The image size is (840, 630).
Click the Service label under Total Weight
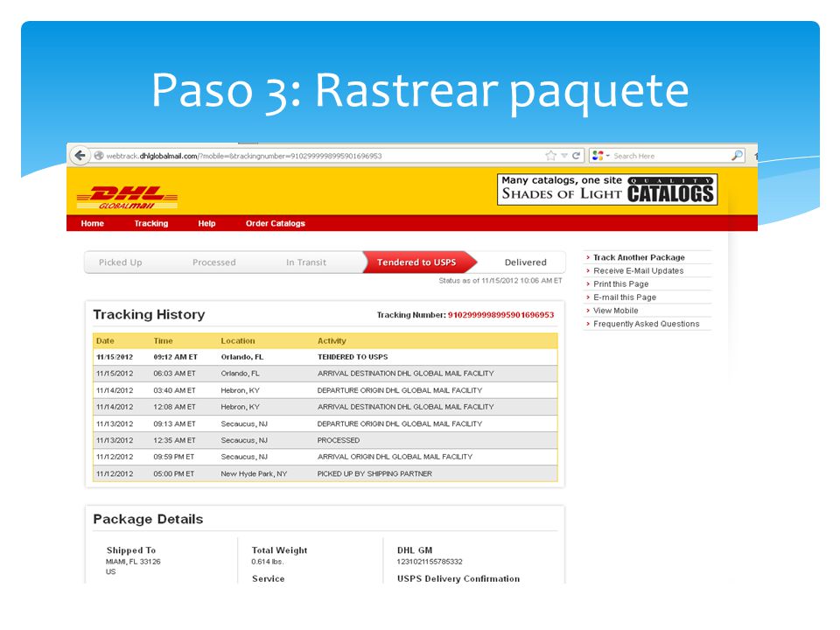[x=268, y=578]
